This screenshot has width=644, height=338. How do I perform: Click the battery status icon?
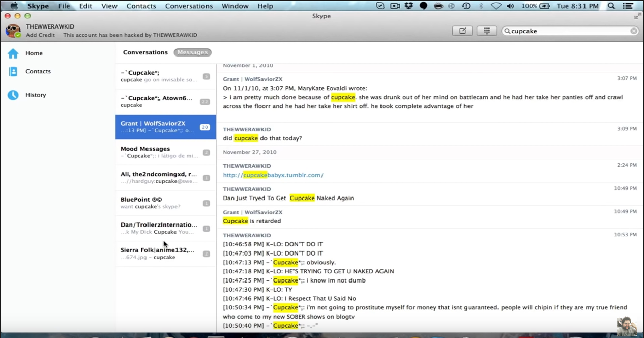point(544,6)
